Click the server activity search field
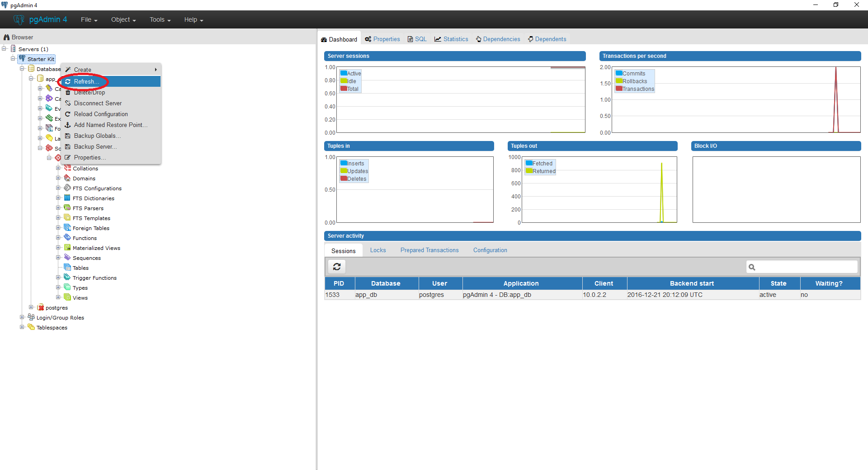868x470 pixels. pyautogui.click(x=802, y=267)
